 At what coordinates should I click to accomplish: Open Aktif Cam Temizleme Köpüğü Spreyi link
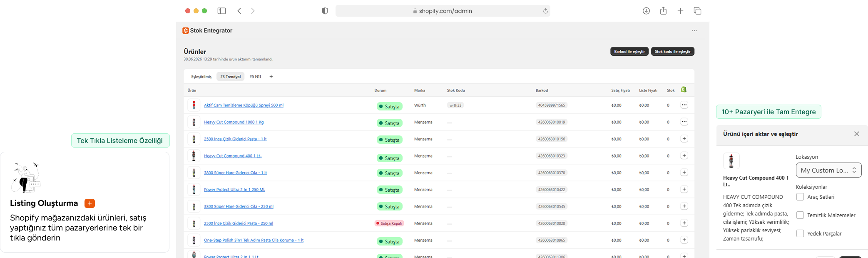click(244, 105)
